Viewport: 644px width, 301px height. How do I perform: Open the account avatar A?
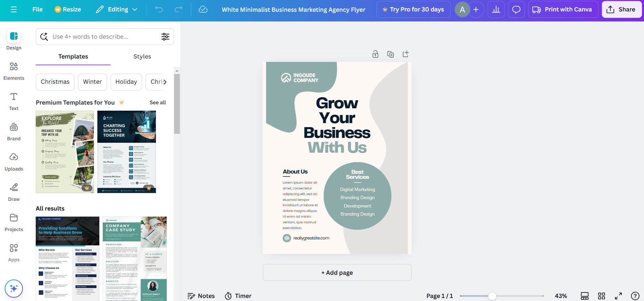tap(462, 9)
